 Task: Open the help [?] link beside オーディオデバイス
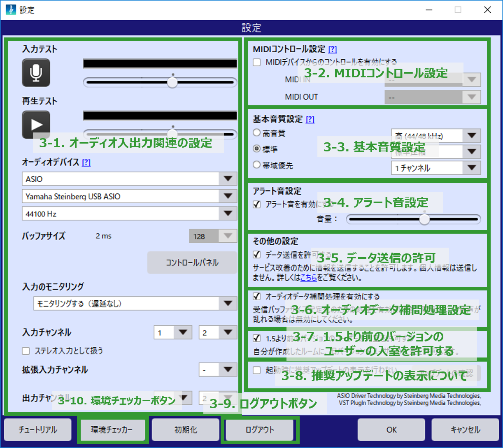coord(86,162)
